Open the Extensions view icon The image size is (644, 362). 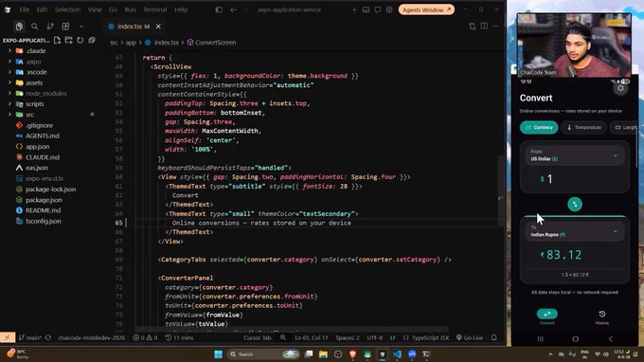65,27
